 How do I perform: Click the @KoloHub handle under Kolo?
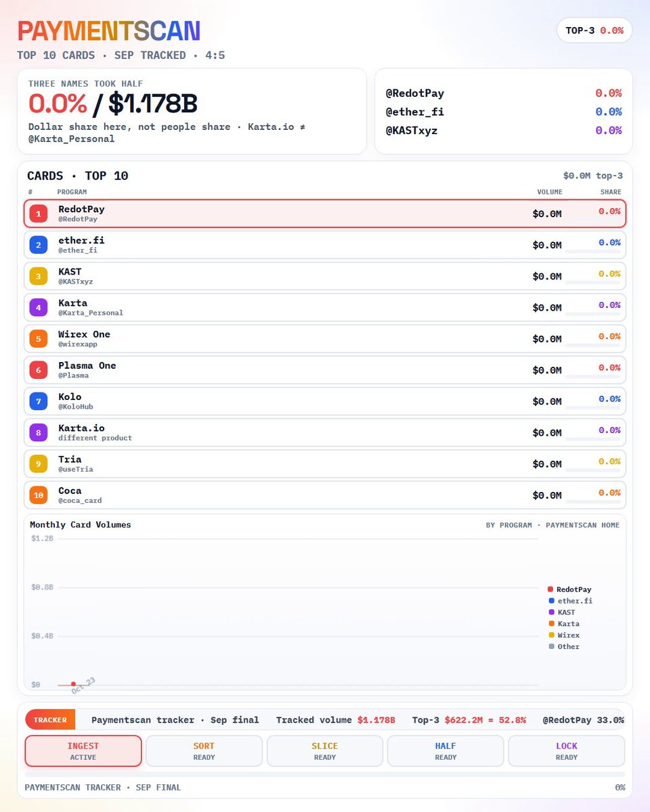click(x=76, y=407)
